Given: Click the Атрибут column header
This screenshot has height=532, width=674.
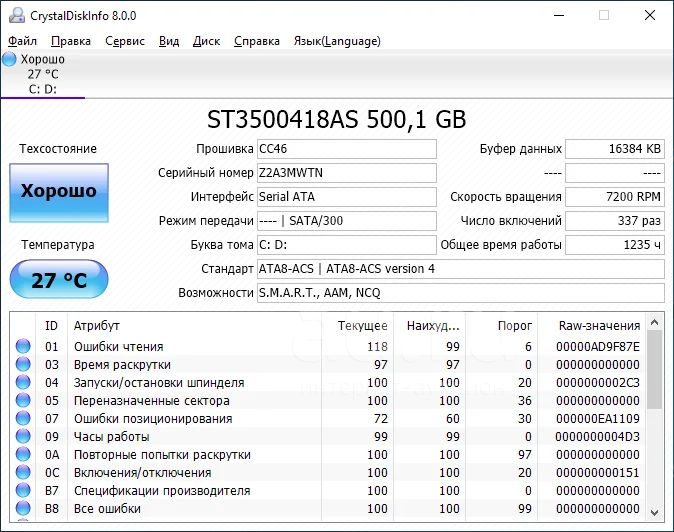Looking at the screenshot, I should coord(194,326).
